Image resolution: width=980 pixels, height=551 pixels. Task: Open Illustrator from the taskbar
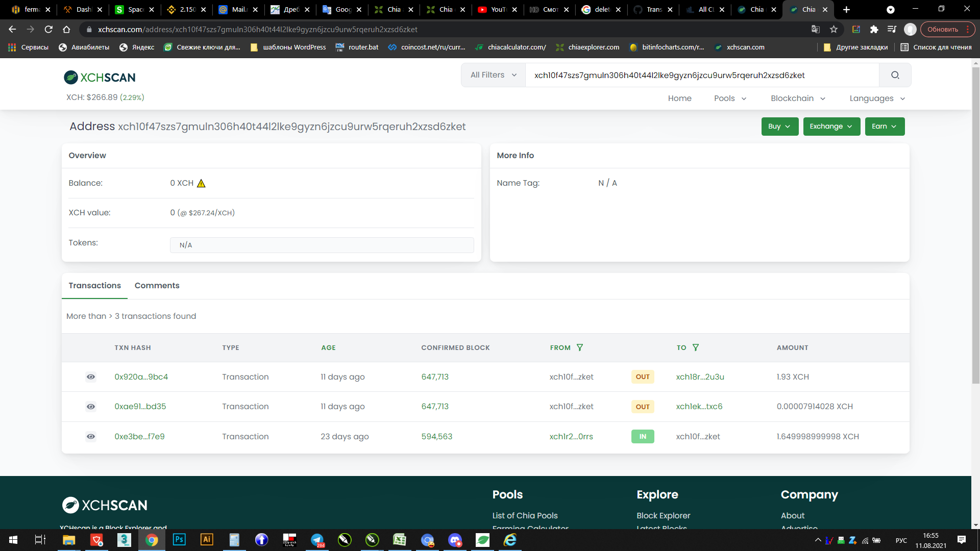click(207, 540)
